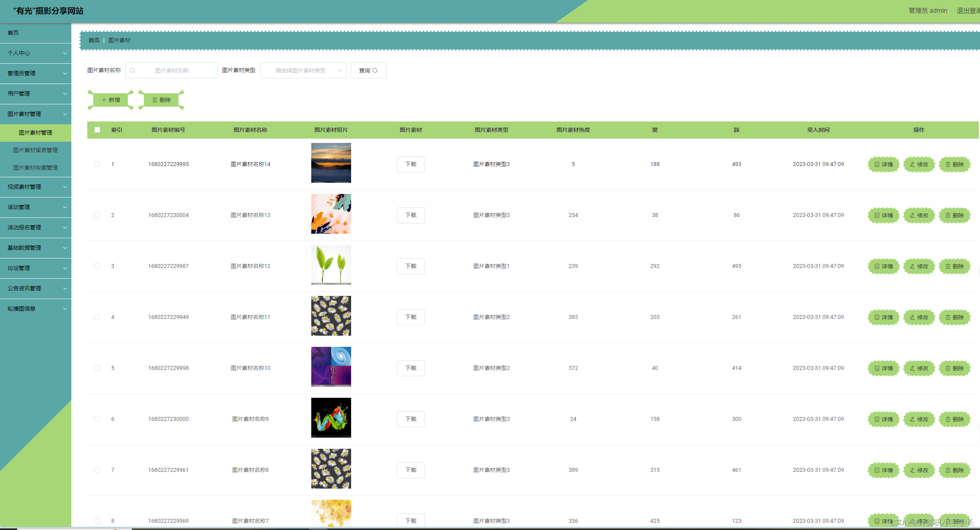Image resolution: width=980 pixels, height=530 pixels.
Task: Open the sunset thumbnail in row 1
Action: (x=331, y=163)
